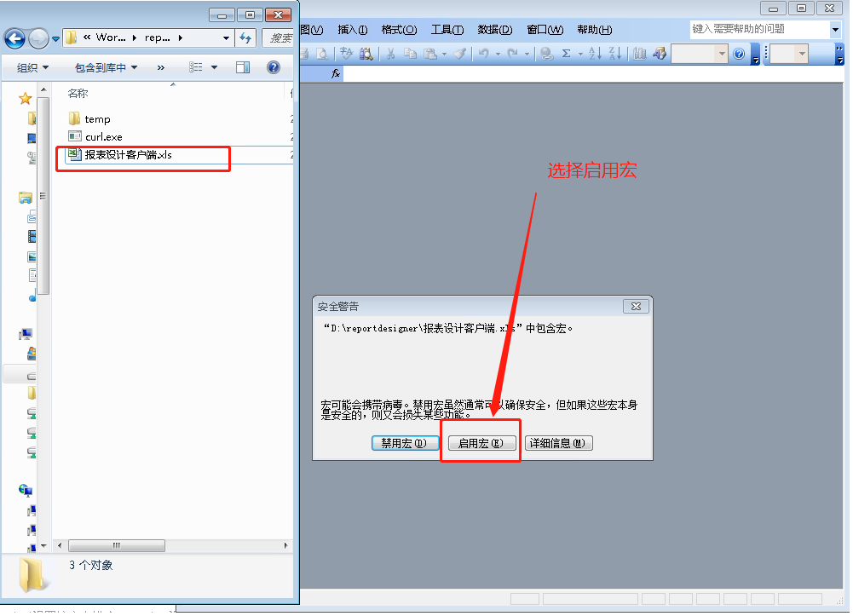Click the AutoSum sigma icon
The image size is (853, 616).
[567, 54]
